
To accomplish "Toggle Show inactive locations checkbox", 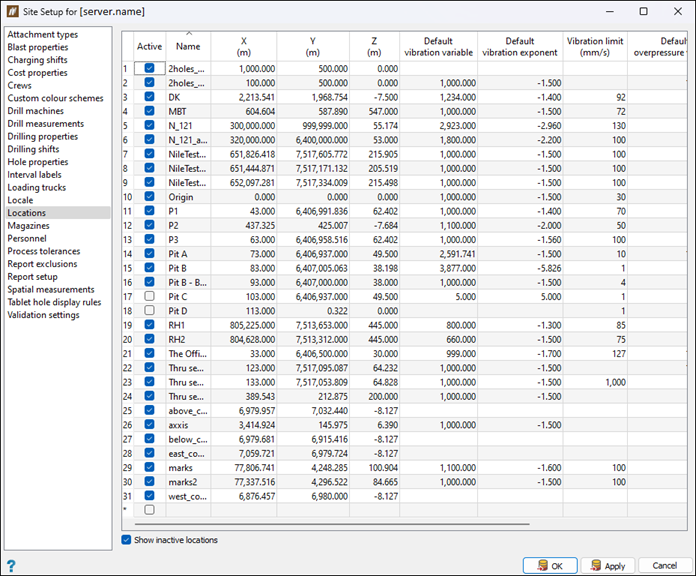I will click(126, 540).
